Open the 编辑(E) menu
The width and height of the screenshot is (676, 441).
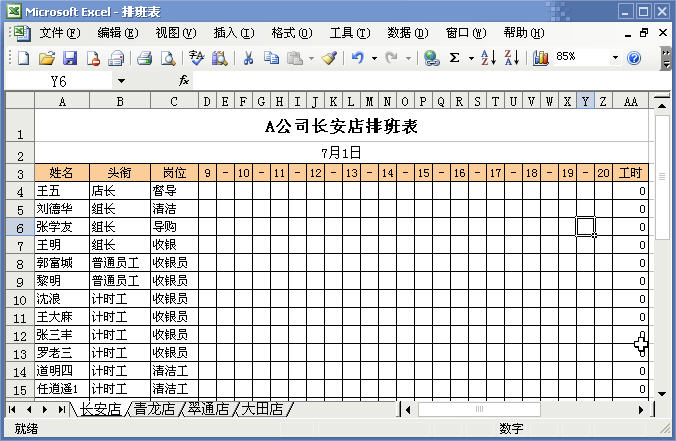118,33
